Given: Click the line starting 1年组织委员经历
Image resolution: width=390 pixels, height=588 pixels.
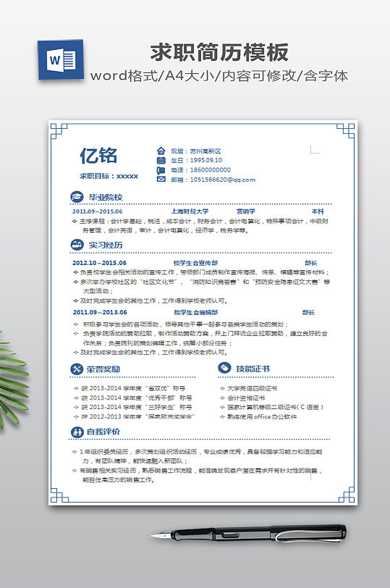Looking at the screenshot, I should (198, 452).
